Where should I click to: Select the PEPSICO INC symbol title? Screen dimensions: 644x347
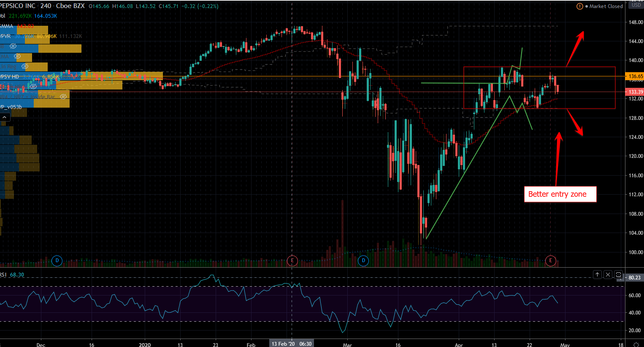(x=18, y=6)
